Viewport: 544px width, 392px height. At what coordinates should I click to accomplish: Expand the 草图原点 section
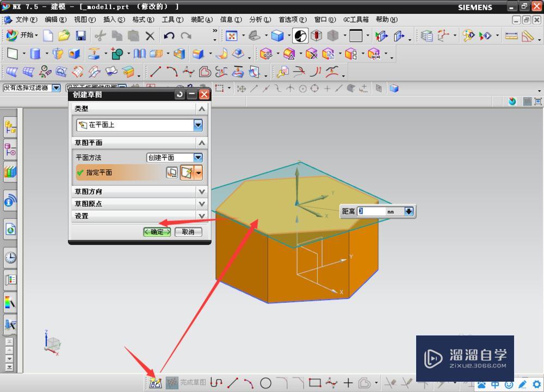(202, 204)
